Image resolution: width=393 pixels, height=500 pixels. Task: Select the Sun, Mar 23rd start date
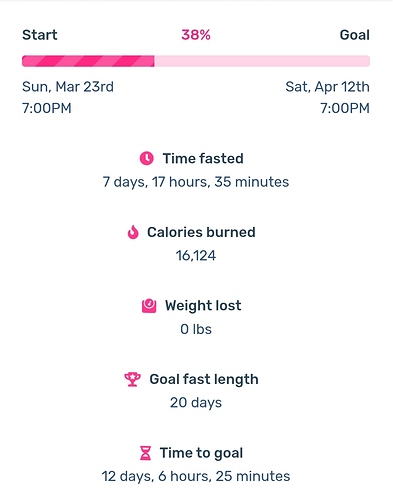tap(68, 87)
